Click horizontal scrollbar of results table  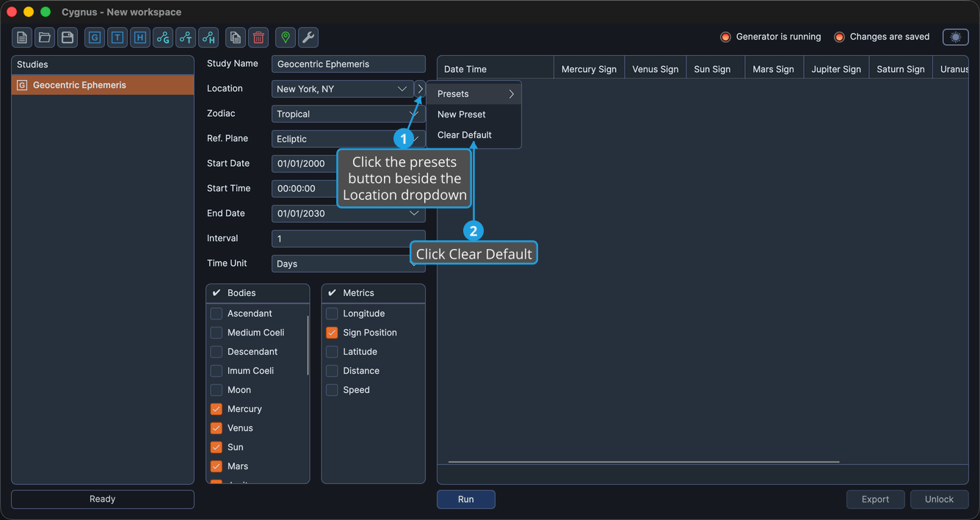pyautogui.click(x=644, y=462)
